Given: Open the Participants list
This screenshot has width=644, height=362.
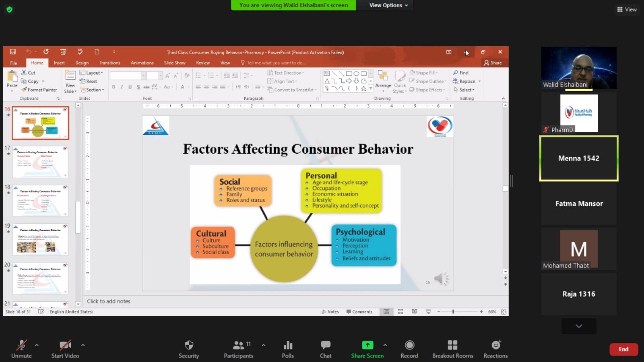Looking at the screenshot, I should pos(238,349).
